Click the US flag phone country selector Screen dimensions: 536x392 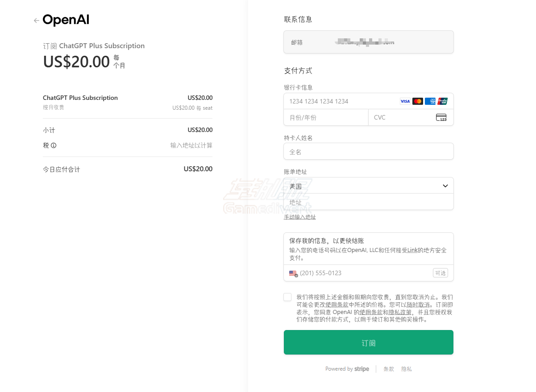[x=293, y=273]
